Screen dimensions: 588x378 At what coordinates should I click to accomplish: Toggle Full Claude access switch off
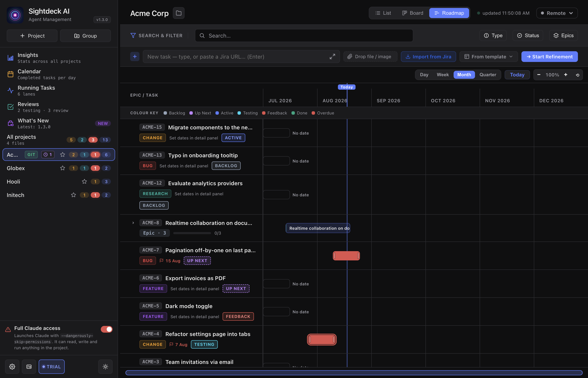(x=106, y=329)
